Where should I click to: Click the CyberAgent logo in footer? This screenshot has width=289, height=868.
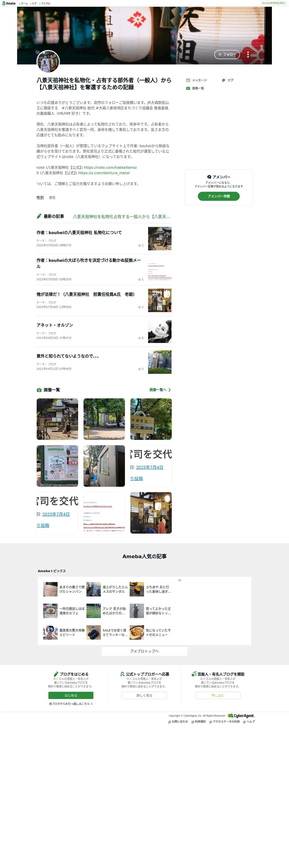[x=241, y=715]
